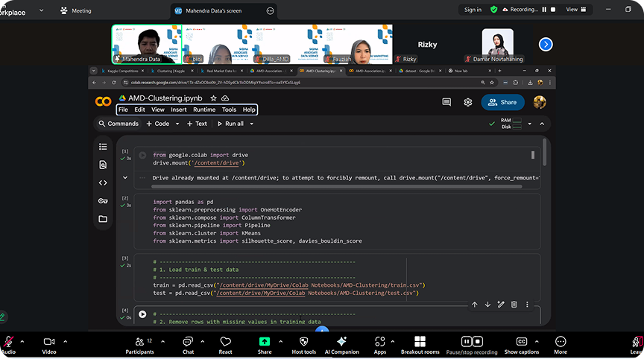Unmute the Zoom Audio microphone

pyautogui.click(x=8, y=346)
